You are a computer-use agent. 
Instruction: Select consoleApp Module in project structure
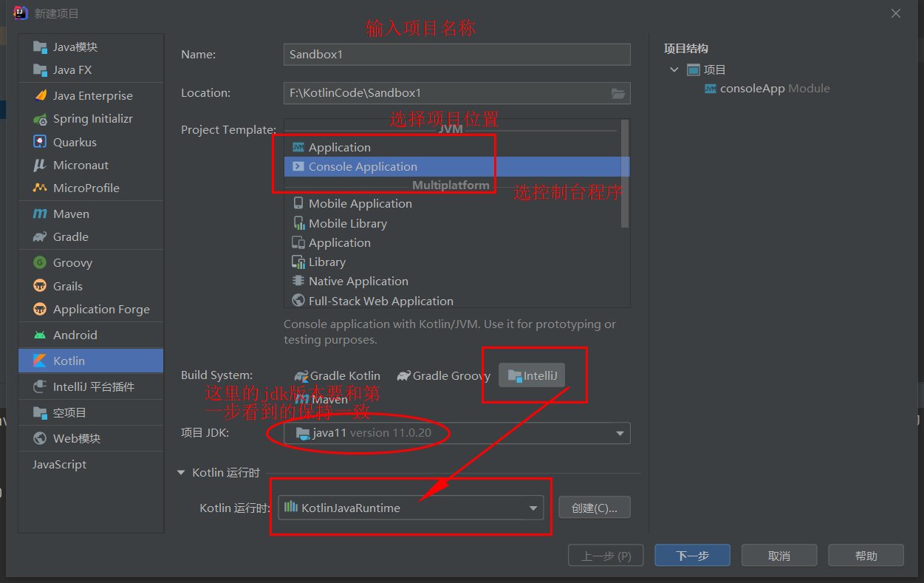767,88
